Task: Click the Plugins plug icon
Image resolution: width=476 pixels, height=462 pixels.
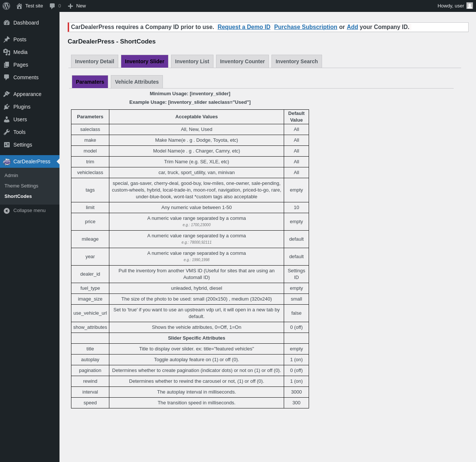Action: tap(7, 107)
